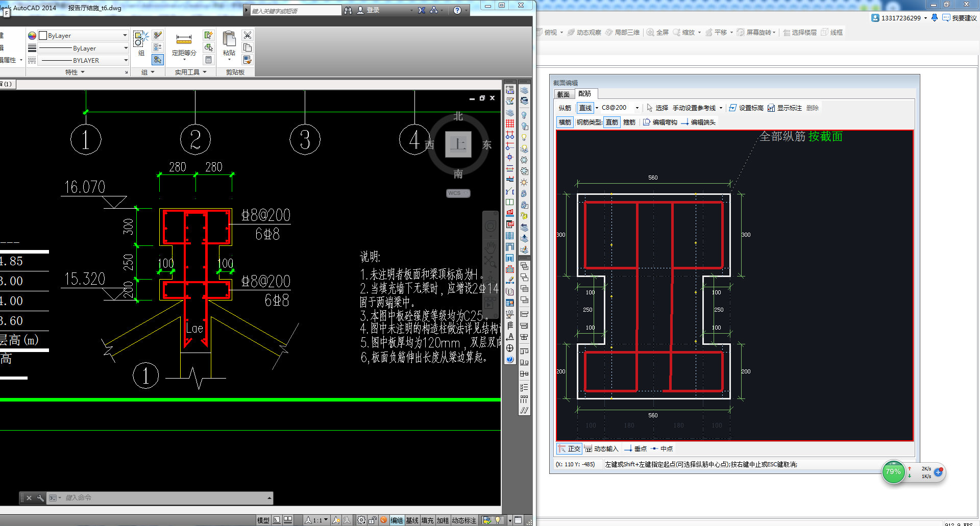Click the Group creation tool icon

tap(141, 39)
